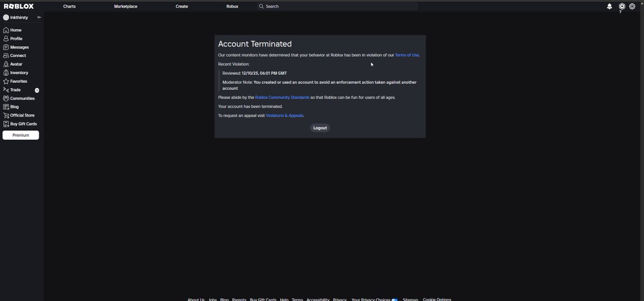Screen dimensions: 644x301
Task: Click the search magnifier icon
Action: tap(261, 6)
